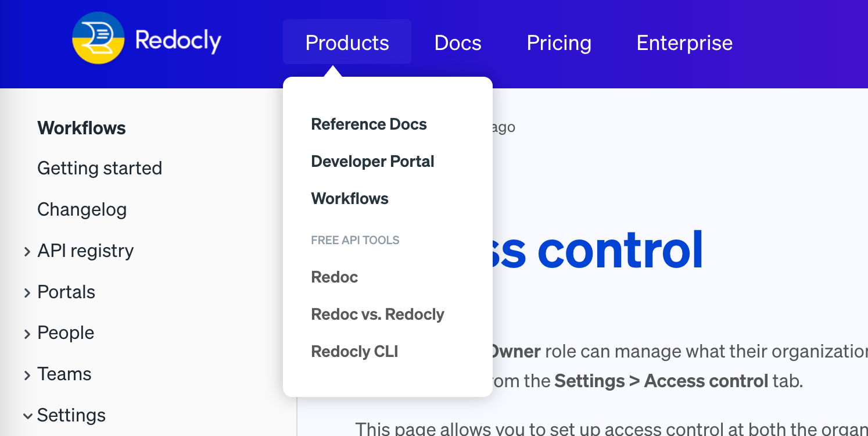Expand the Teams sidebar section
Image resolution: width=868 pixels, height=436 pixels.
pos(27,374)
